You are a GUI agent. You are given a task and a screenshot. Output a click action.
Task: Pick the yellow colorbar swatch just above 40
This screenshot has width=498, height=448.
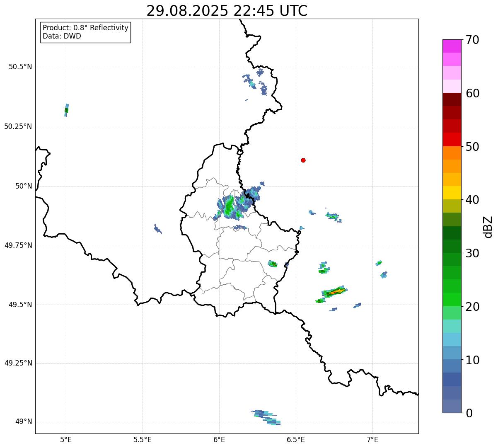[x=452, y=193]
